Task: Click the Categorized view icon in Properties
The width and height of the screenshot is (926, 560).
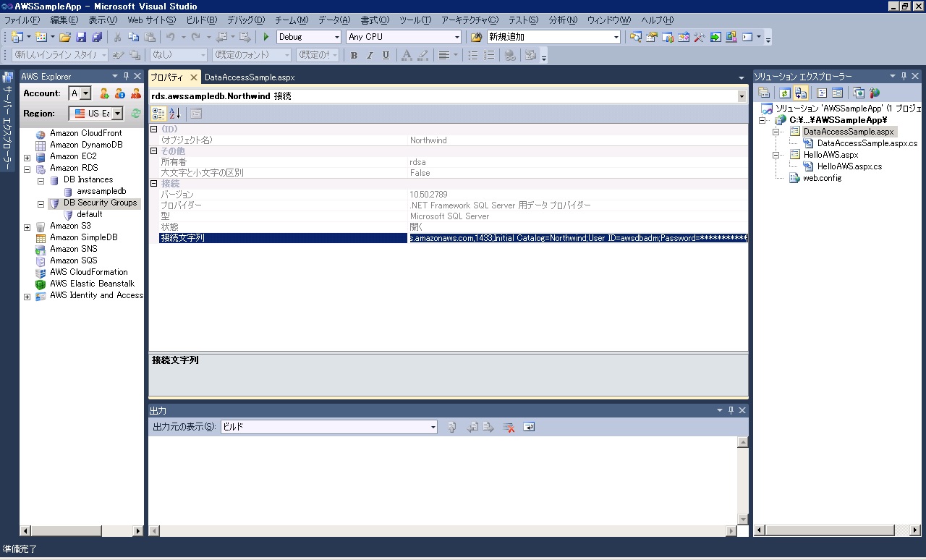Action: tap(159, 114)
